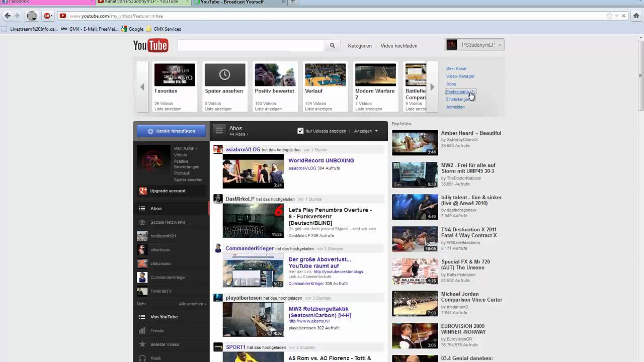Image resolution: width=644 pixels, height=362 pixels.
Task: Open 'WorldRecord UNBOXING' video thumbnail
Action: point(253,172)
